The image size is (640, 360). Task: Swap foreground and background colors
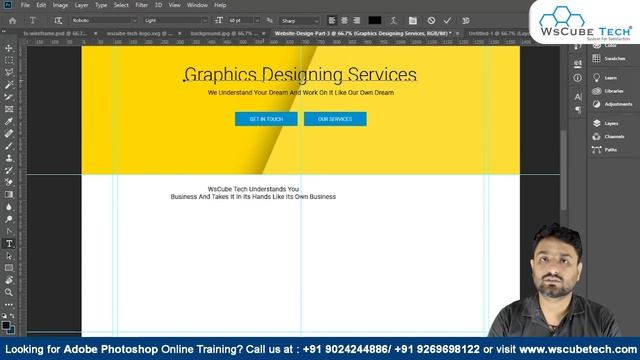12,316
